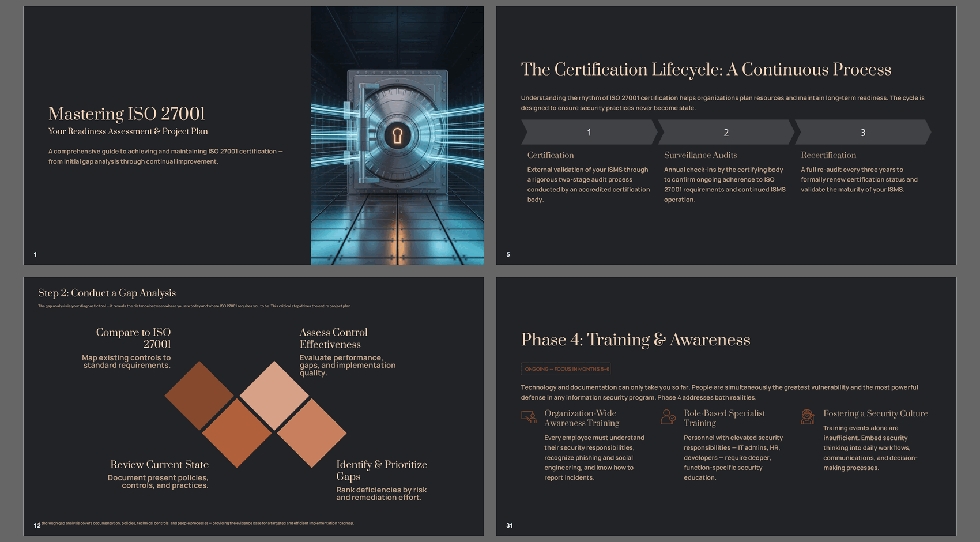Screen dimensions: 980x542
Task: Click the 'Ongoing — Focus in Months 5–6' tag
Action: (x=566, y=369)
